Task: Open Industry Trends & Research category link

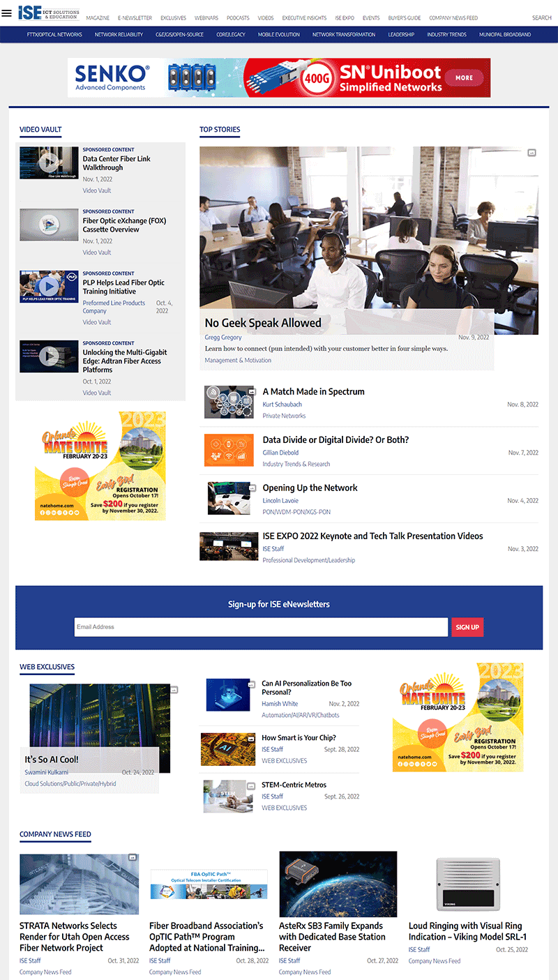Action: [296, 465]
